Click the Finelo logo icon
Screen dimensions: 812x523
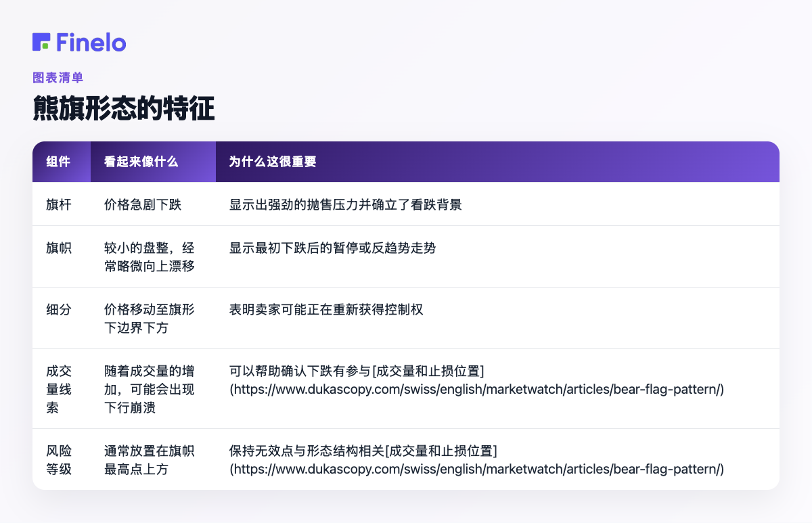coord(41,42)
